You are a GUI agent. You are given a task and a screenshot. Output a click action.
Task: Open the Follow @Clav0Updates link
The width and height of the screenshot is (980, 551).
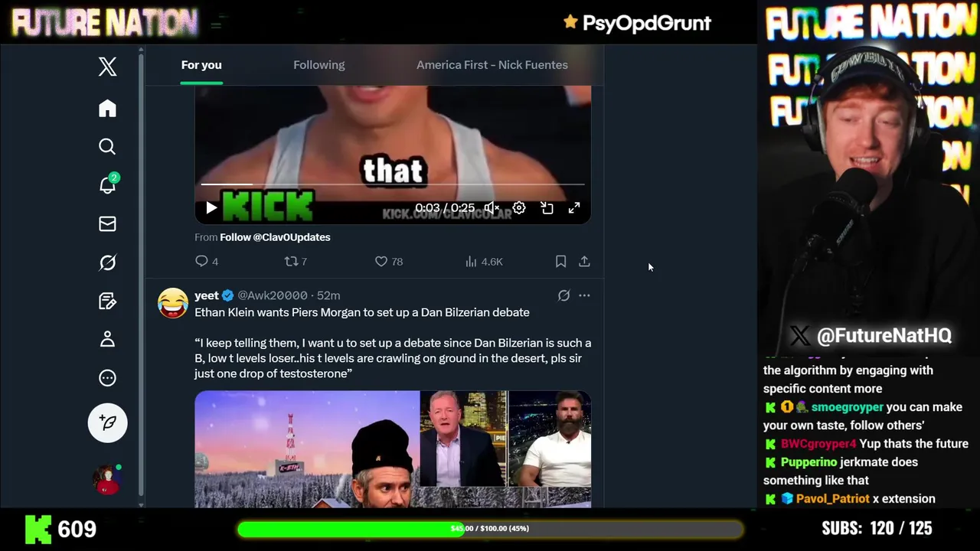tap(275, 237)
